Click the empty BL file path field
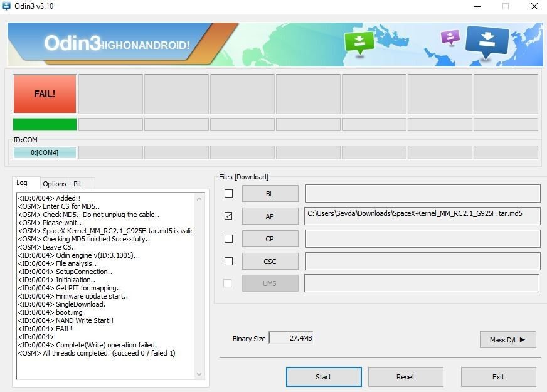Viewport: 547px width, 392px height. [423, 194]
